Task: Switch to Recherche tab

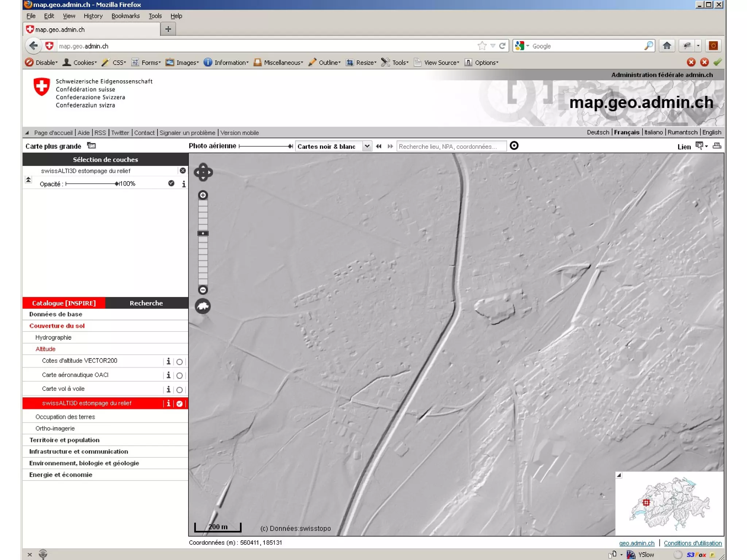Action: pos(146,303)
